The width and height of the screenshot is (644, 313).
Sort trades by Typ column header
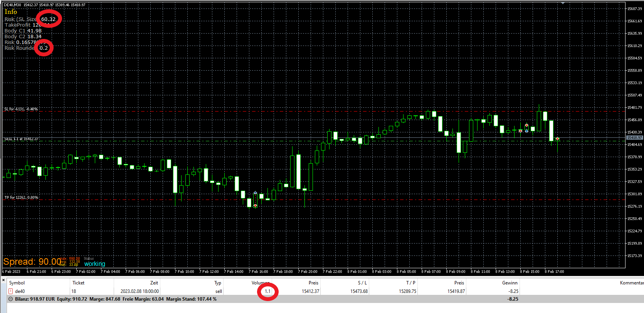pyautogui.click(x=218, y=283)
